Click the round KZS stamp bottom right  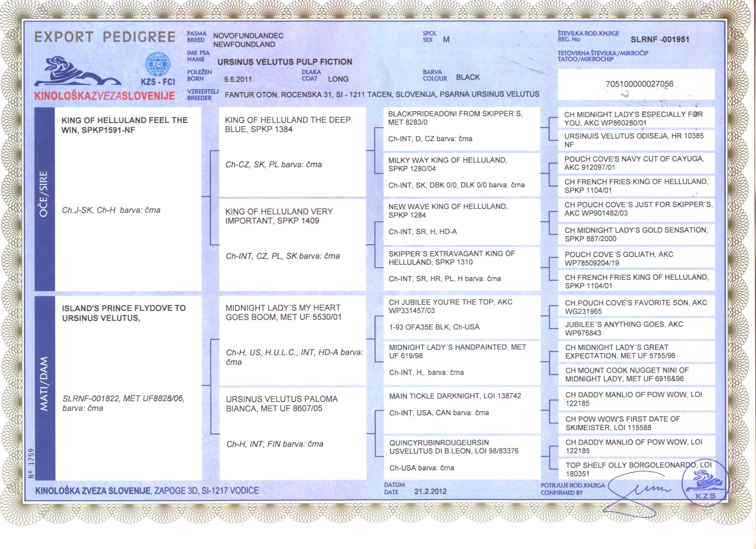click(x=705, y=482)
